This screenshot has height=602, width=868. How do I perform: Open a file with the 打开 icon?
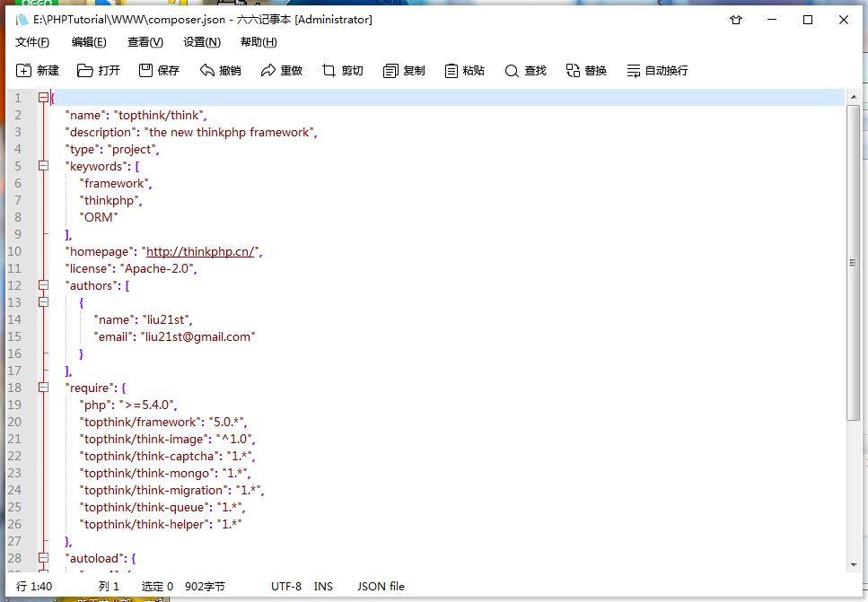(85, 71)
